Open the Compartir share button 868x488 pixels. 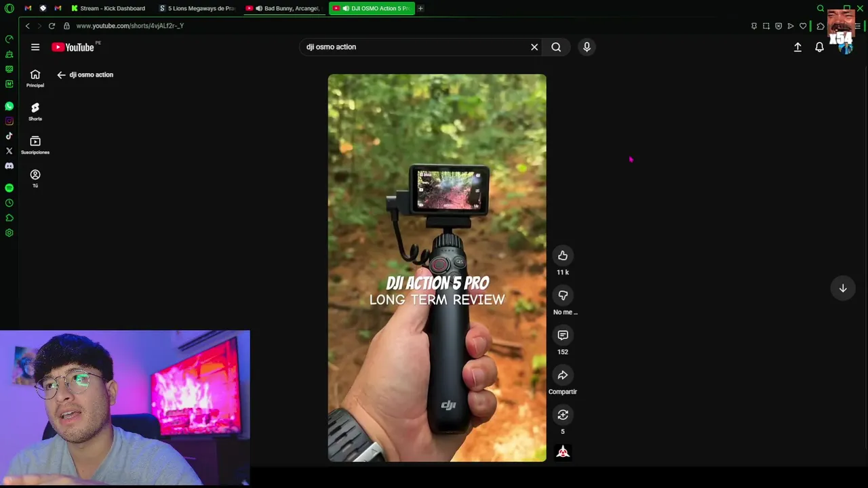[563, 375]
